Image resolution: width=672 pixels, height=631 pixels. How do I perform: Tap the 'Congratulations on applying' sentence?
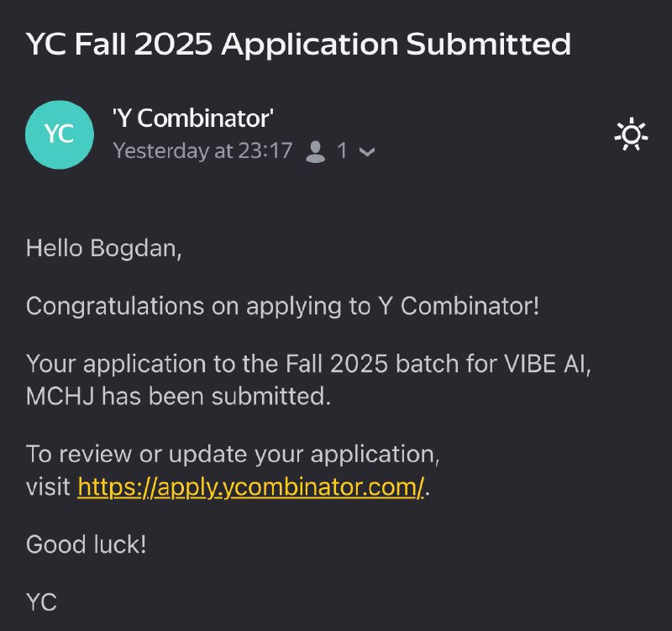[282, 307]
